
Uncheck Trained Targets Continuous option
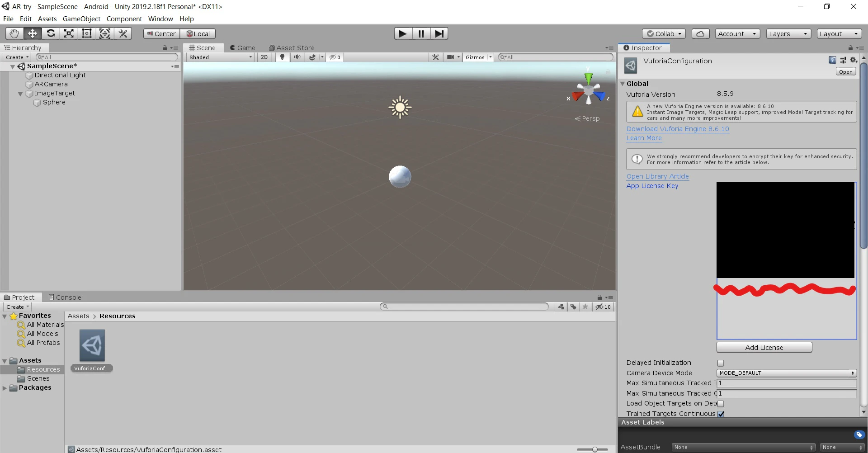coord(721,414)
